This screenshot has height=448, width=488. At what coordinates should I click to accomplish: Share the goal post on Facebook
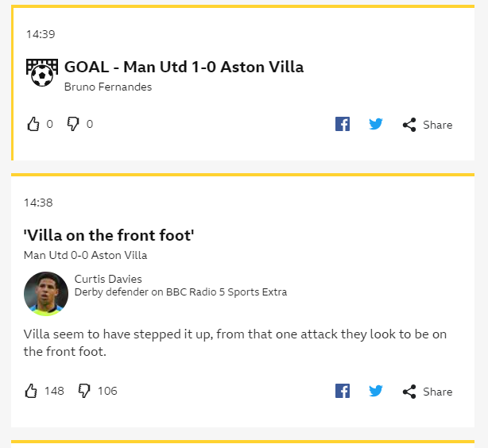click(343, 124)
